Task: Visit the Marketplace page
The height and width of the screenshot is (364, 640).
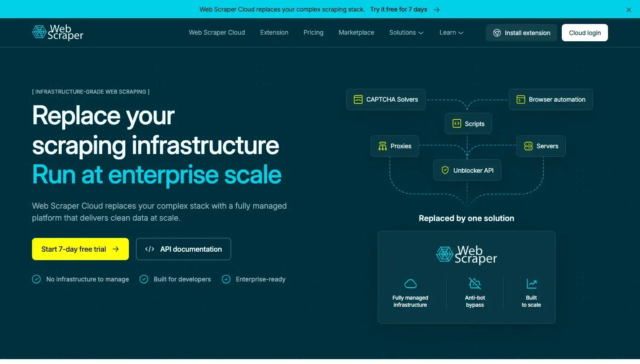Action: pos(356,32)
